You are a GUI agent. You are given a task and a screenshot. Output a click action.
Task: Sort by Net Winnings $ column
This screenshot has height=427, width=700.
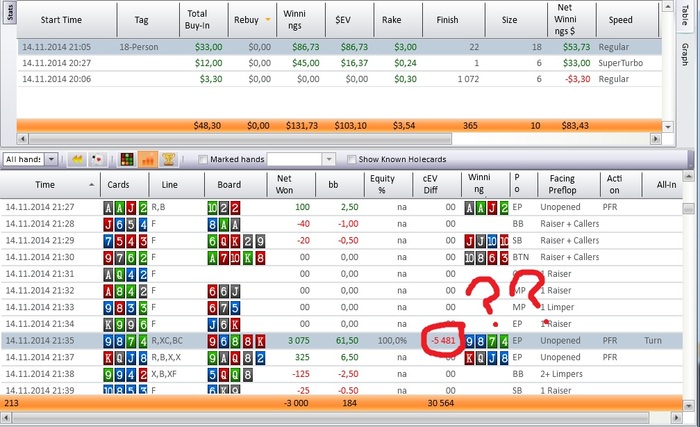[x=565, y=20]
